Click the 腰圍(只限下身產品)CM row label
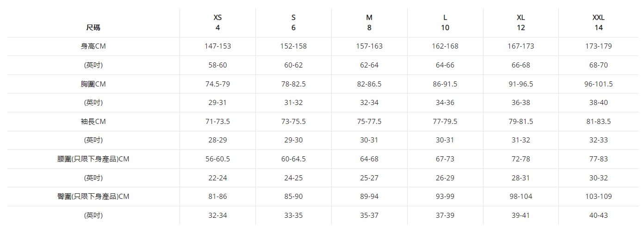The height and width of the screenshot is (234, 644). 93,159
